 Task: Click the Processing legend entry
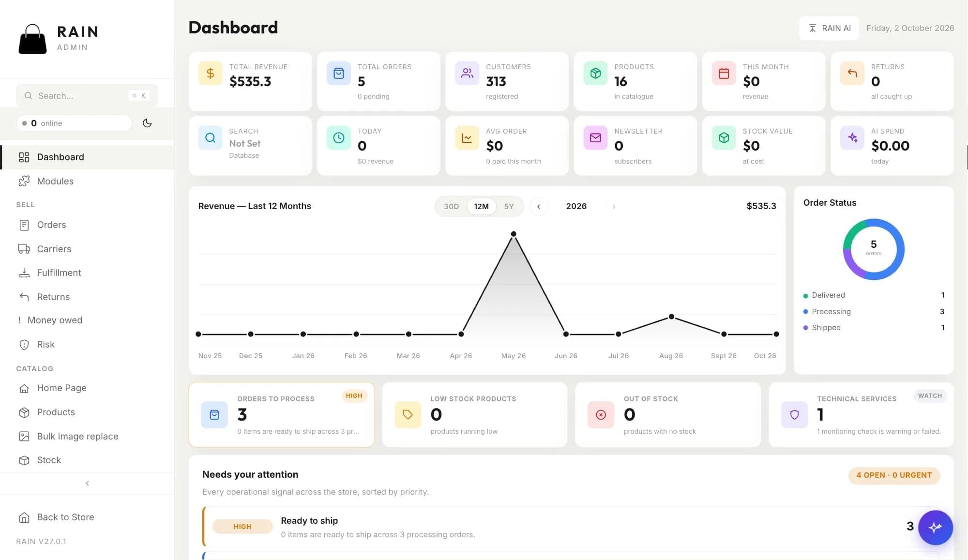874,311
